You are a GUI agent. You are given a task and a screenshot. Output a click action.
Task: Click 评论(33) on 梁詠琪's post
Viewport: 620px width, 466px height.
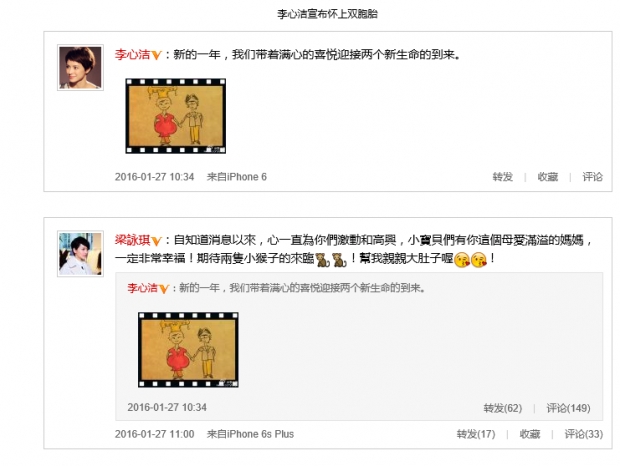584,434
